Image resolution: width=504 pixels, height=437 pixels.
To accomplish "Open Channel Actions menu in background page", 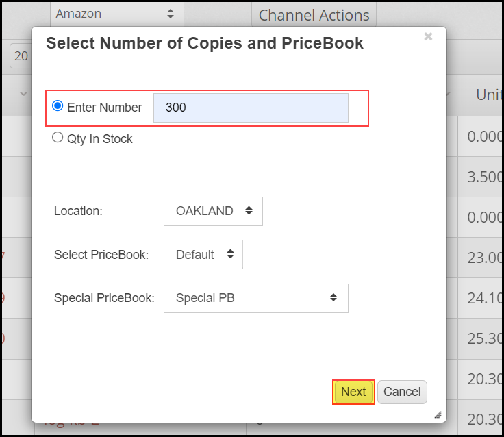I will [x=314, y=15].
